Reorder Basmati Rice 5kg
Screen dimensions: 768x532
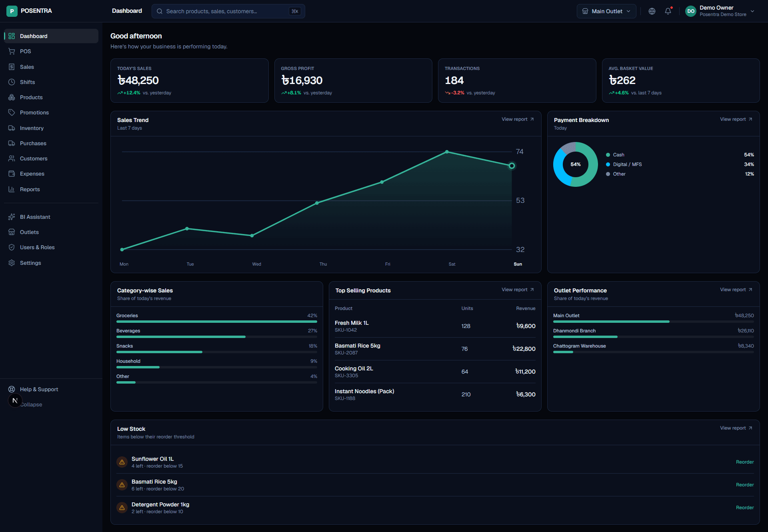click(745, 485)
